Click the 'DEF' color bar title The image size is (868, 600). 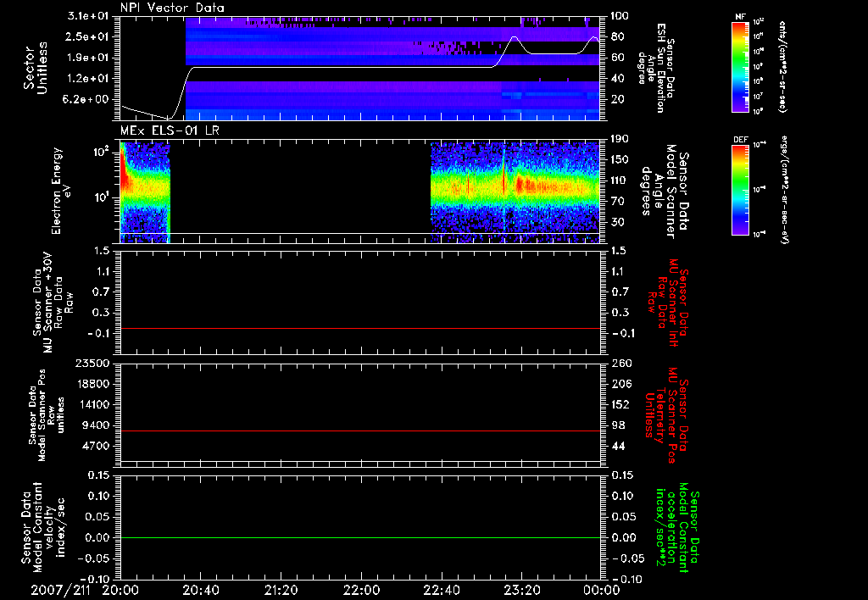click(741, 140)
